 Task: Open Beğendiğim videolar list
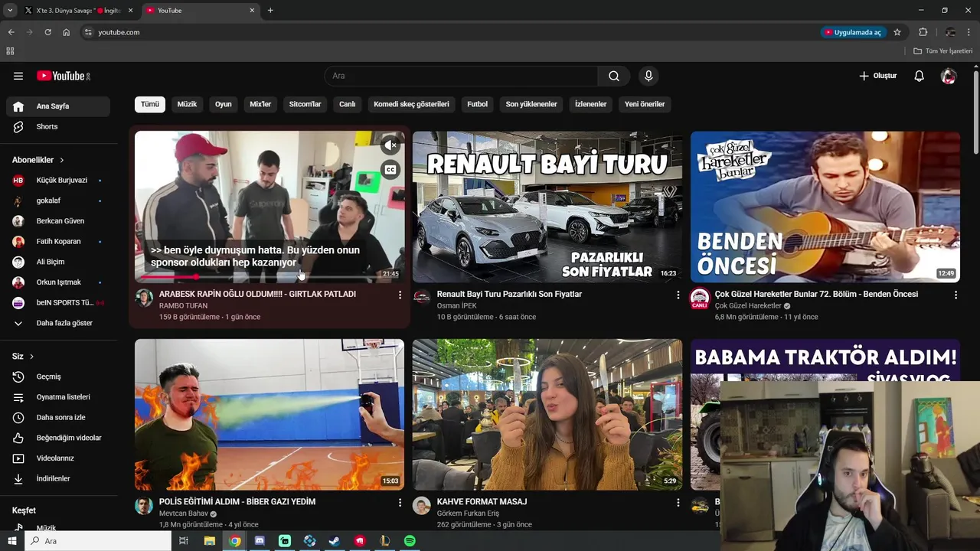tap(58, 438)
